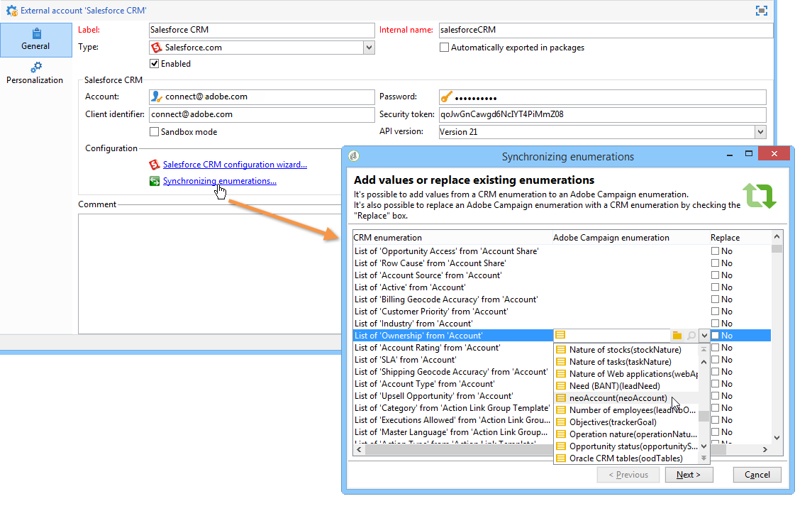Click the horizontal scrollbar right arrow

[765, 450]
